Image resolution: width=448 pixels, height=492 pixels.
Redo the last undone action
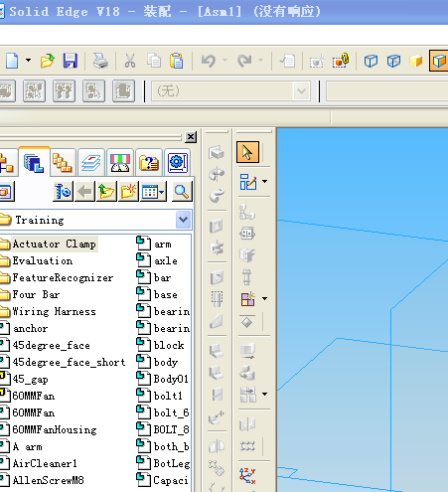pyautogui.click(x=244, y=61)
